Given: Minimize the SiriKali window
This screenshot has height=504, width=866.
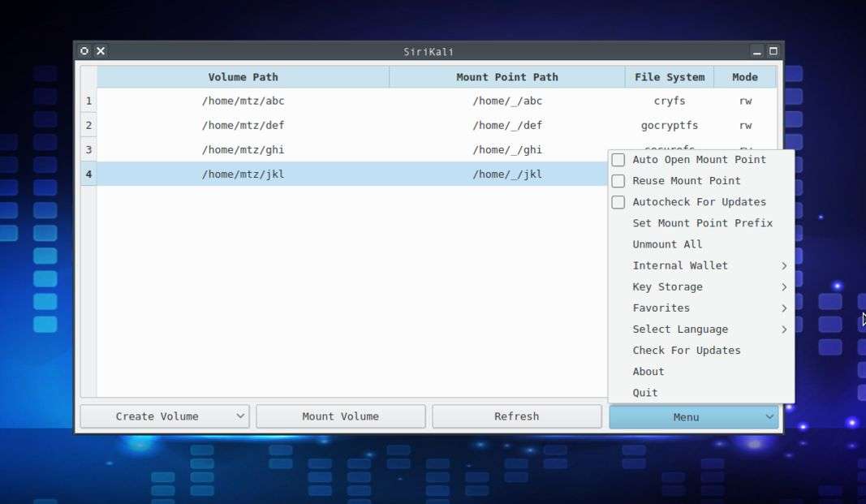Looking at the screenshot, I should click(756, 51).
